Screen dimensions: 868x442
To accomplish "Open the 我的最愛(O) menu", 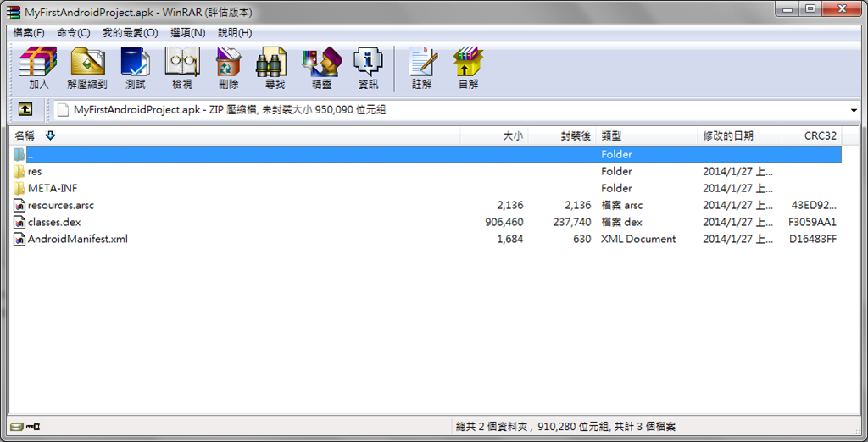I will click(x=130, y=33).
